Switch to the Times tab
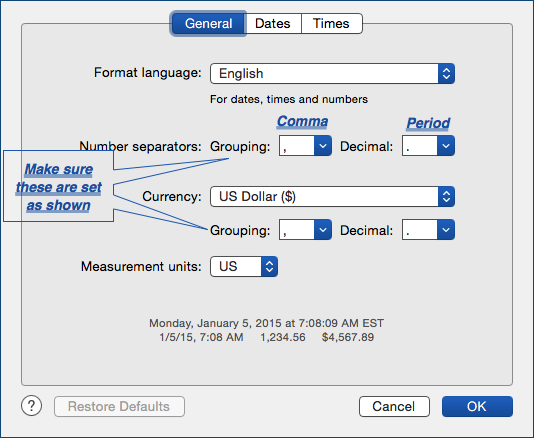The width and height of the screenshot is (534, 438). coord(331,24)
